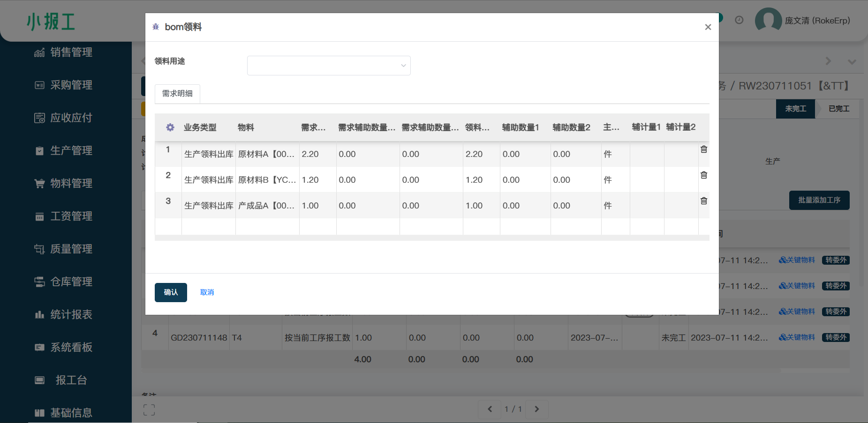Sort by 物料 column header
868x423 pixels.
[x=246, y=127]
